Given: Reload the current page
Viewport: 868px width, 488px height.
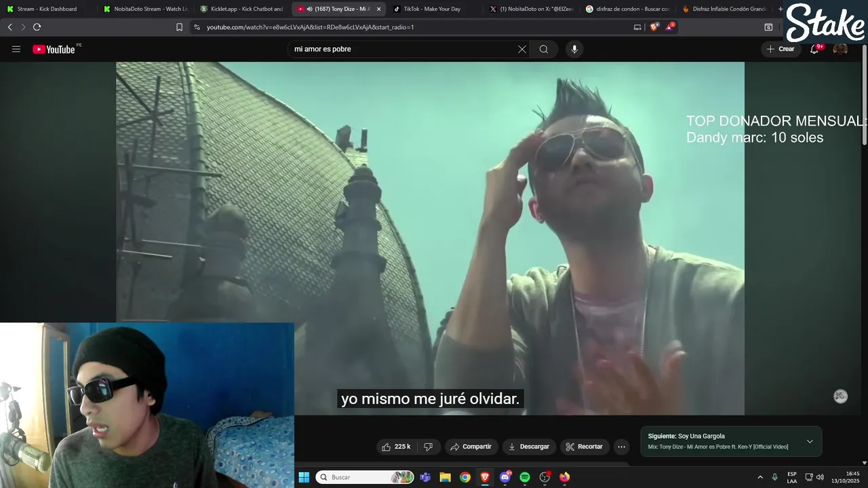Looking at the screenshot, I should pyautogui.click(x=37, y=27).
